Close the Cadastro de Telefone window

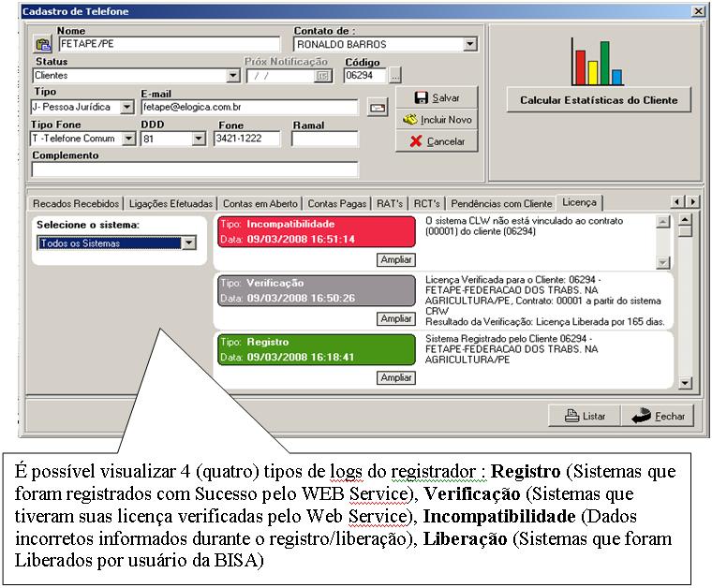698,11
